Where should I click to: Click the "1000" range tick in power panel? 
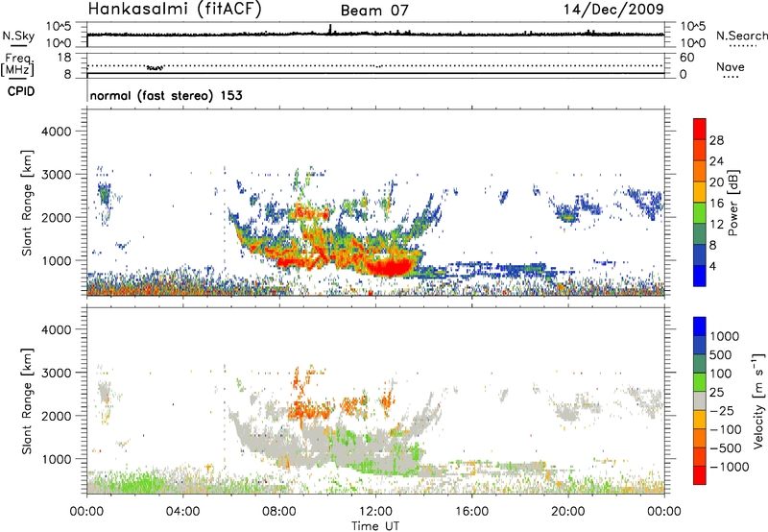(x=56, y=260)
